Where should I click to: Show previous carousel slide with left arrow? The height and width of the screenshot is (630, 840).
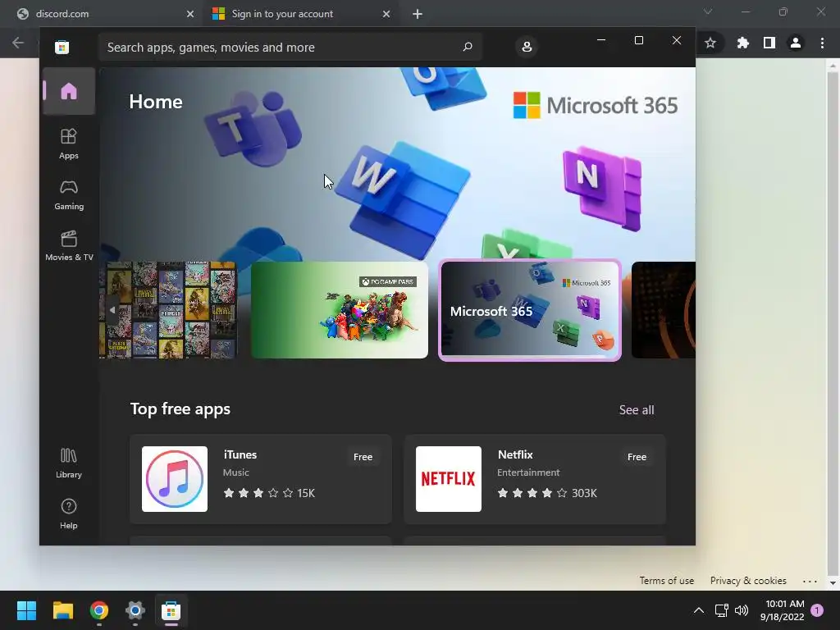point(112,310)
